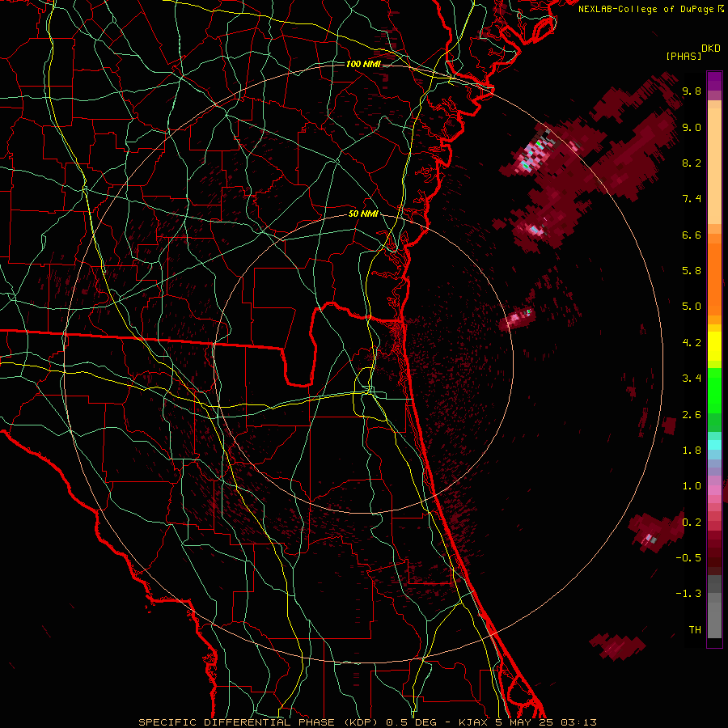Screen dimensions: 728x728
Task: Select the -1.3 scale label
Action: coord(688,594)
